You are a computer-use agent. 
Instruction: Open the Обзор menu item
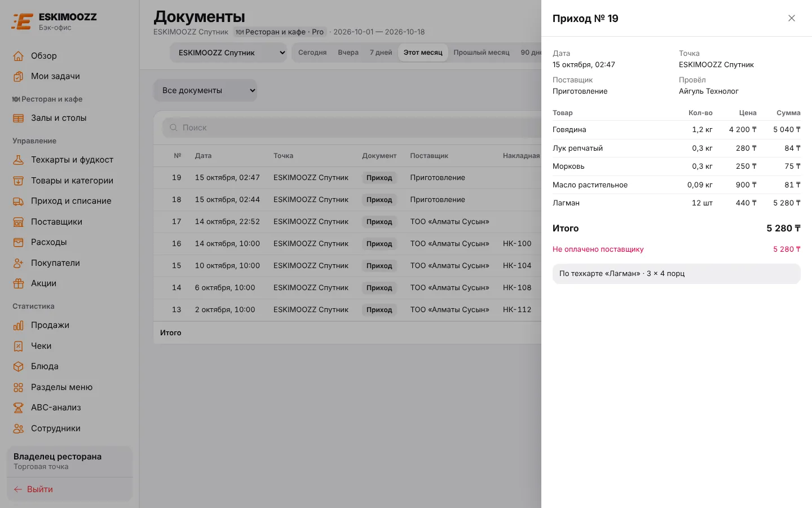pyautogui.click(x=69, y=56)
